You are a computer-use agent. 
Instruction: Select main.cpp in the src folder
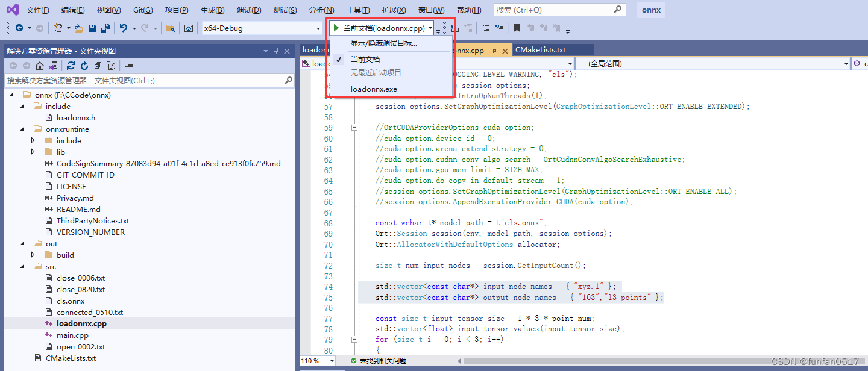pos(72,335)
